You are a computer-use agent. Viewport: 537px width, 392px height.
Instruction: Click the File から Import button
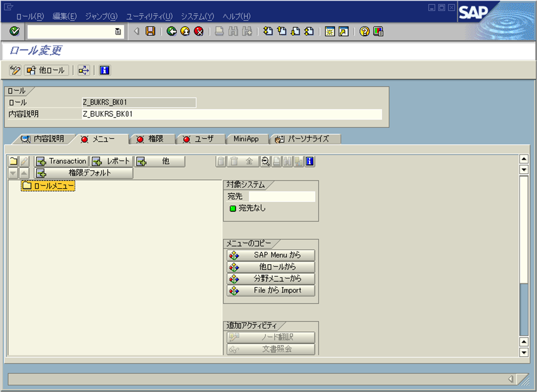(x=270, y=290)
